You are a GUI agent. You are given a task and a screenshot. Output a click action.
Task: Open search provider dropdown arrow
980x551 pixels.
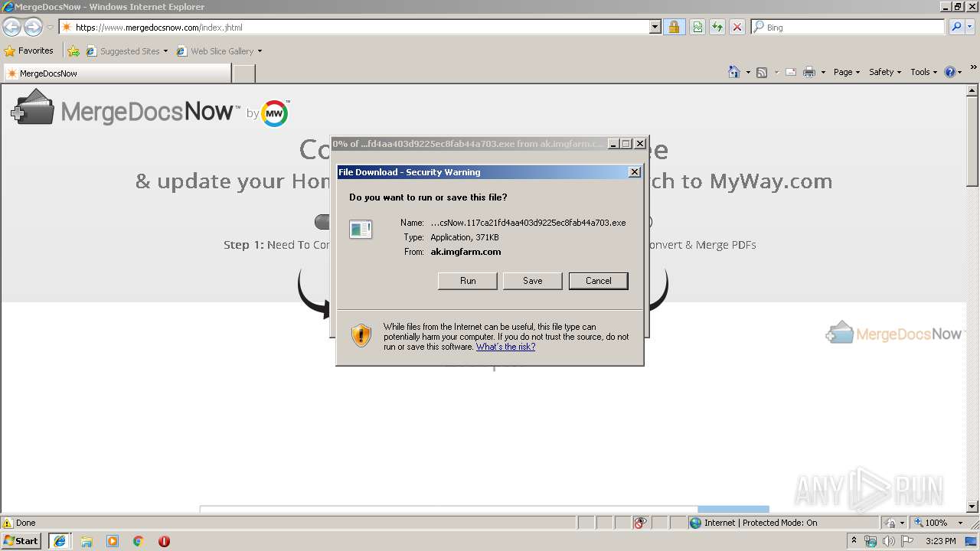(971, 27)
